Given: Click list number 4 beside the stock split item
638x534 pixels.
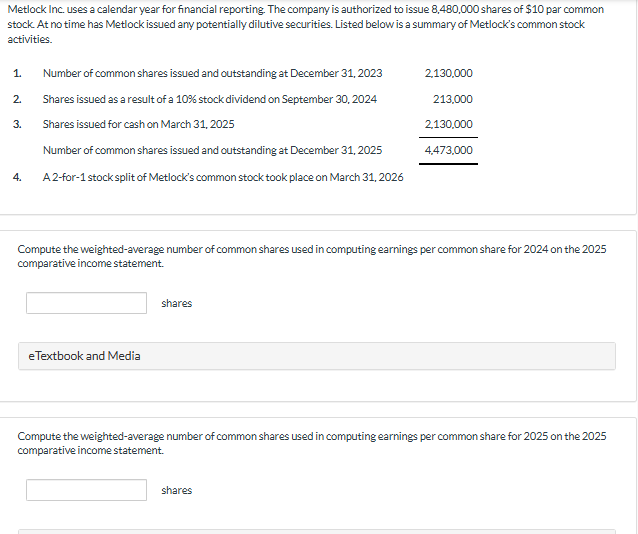Looking at the screenshot, I should point(17,177).
